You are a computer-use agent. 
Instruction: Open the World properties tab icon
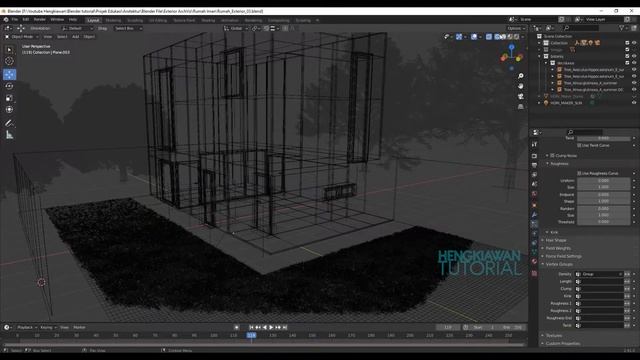pos(534,193)
